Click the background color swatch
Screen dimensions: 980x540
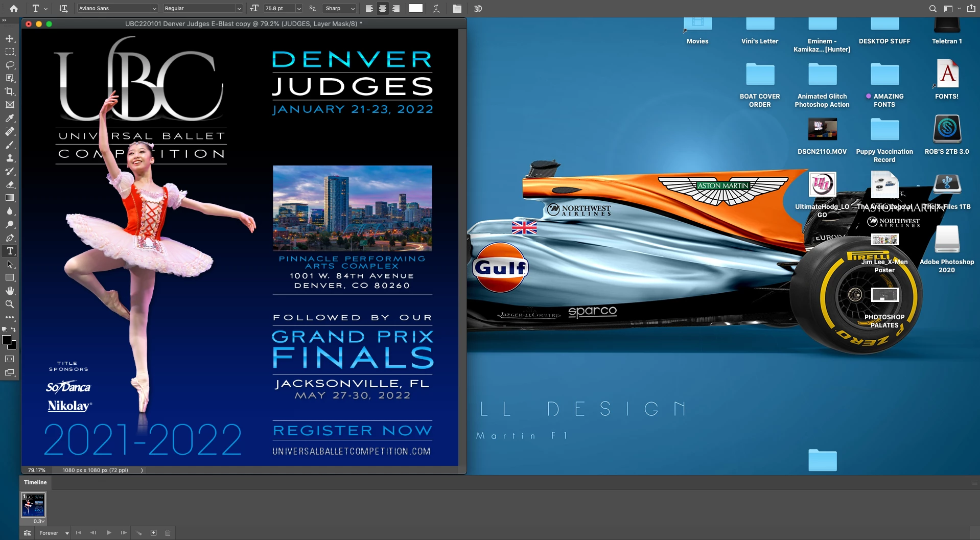[13, 346]
